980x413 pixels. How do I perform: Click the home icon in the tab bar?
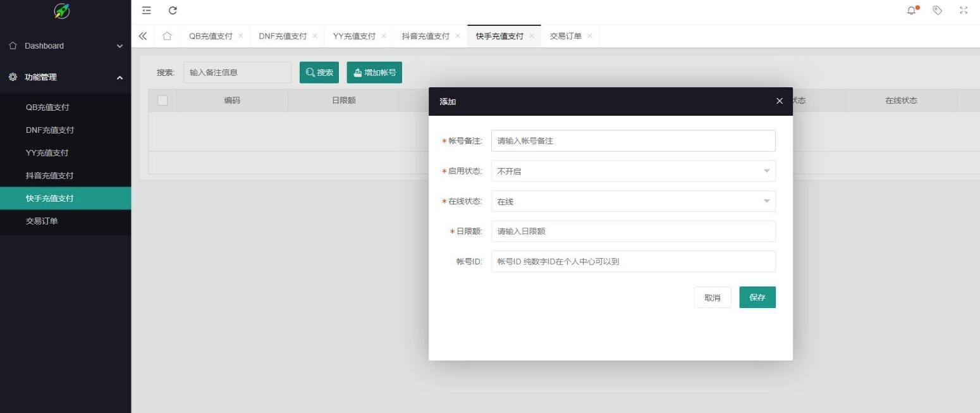coord(167,36)
